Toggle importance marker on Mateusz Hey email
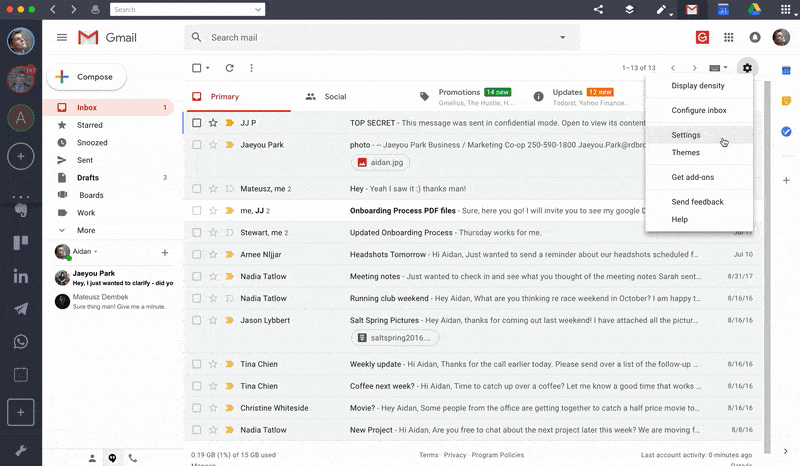This screenshot has width=800, height=466. click(230, 188)
